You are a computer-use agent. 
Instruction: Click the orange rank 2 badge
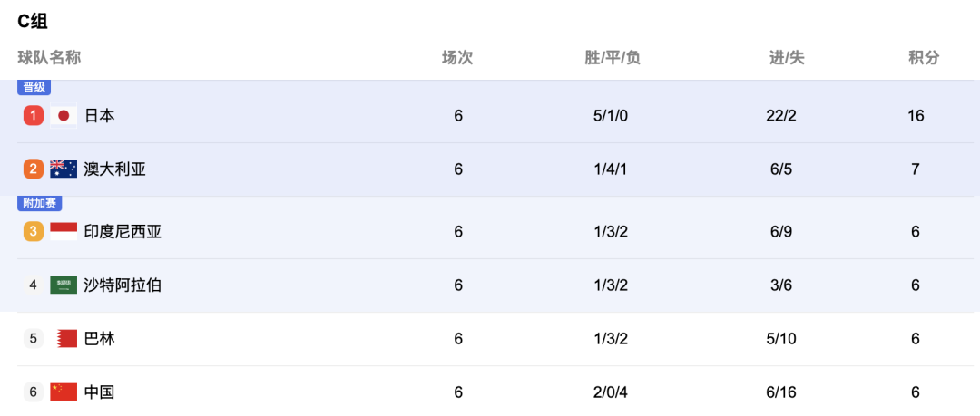coord(34,169)
